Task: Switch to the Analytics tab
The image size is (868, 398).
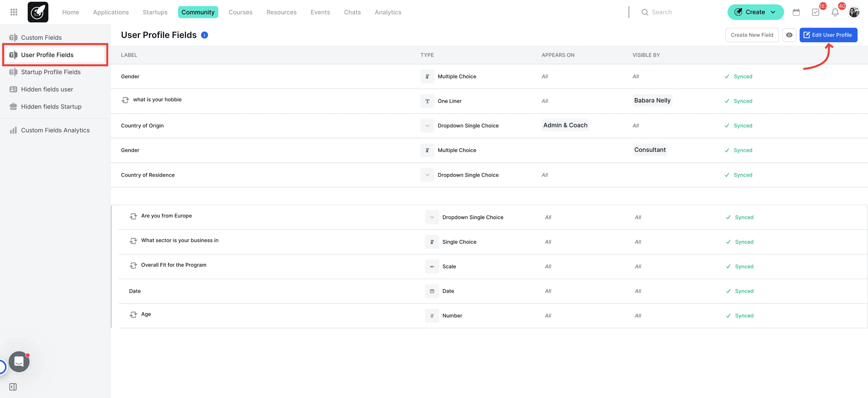Action: click(x=388, y=12)
